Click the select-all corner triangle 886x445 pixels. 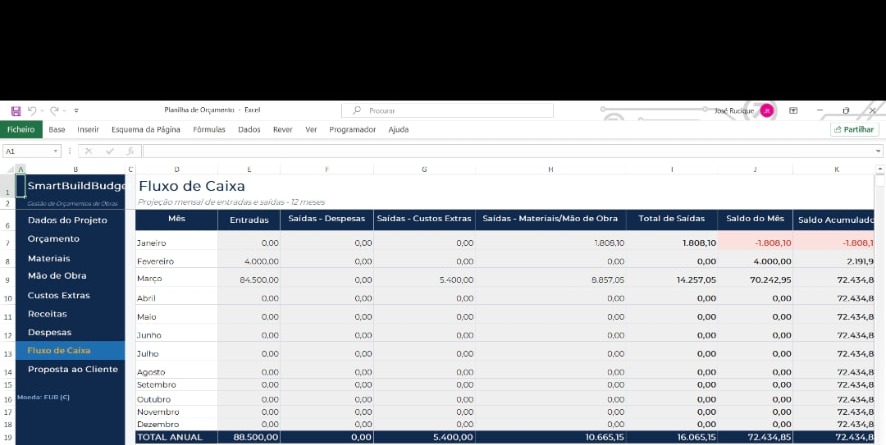(10, 169)
